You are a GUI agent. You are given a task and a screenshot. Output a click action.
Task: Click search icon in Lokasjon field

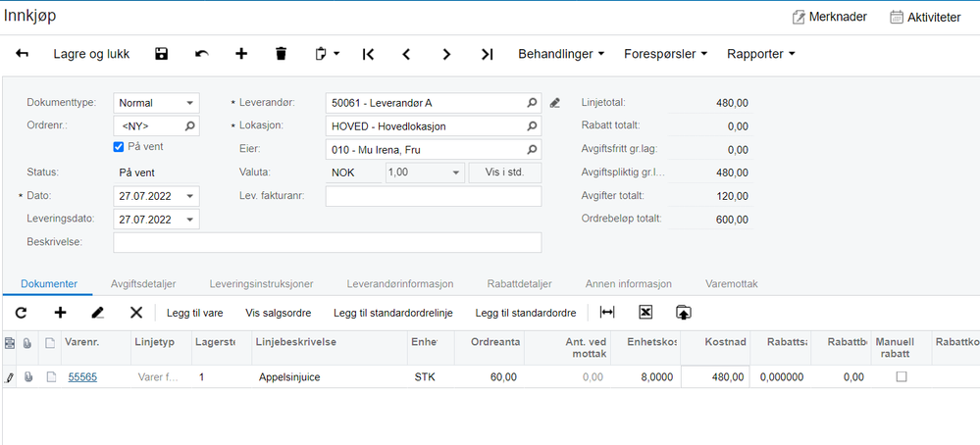[x=532, y=126]
